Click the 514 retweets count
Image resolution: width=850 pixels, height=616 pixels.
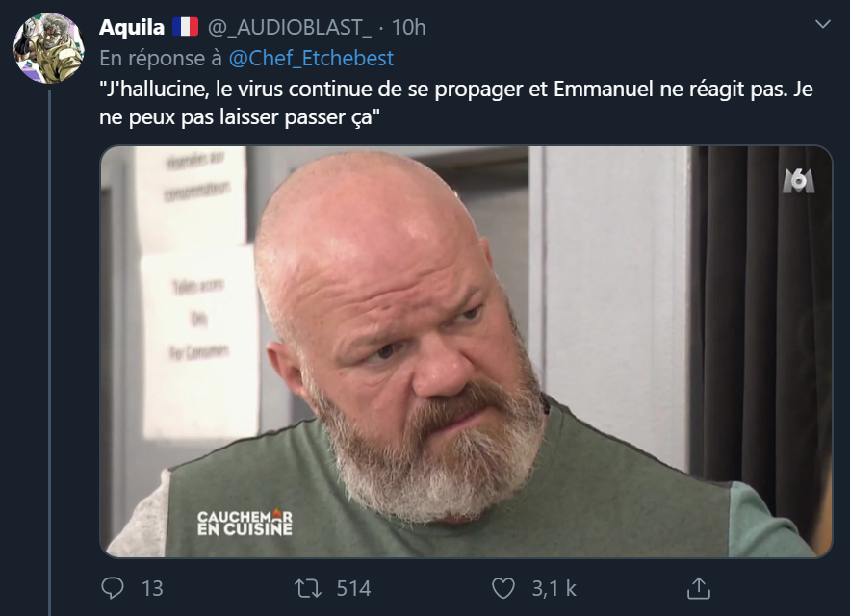pyautogui.click(x=353, y=589)
